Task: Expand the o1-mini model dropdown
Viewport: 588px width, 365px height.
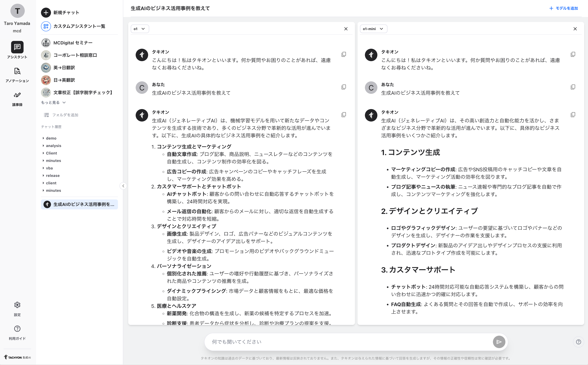Action: pyautogui.click(x=373, y=29)
